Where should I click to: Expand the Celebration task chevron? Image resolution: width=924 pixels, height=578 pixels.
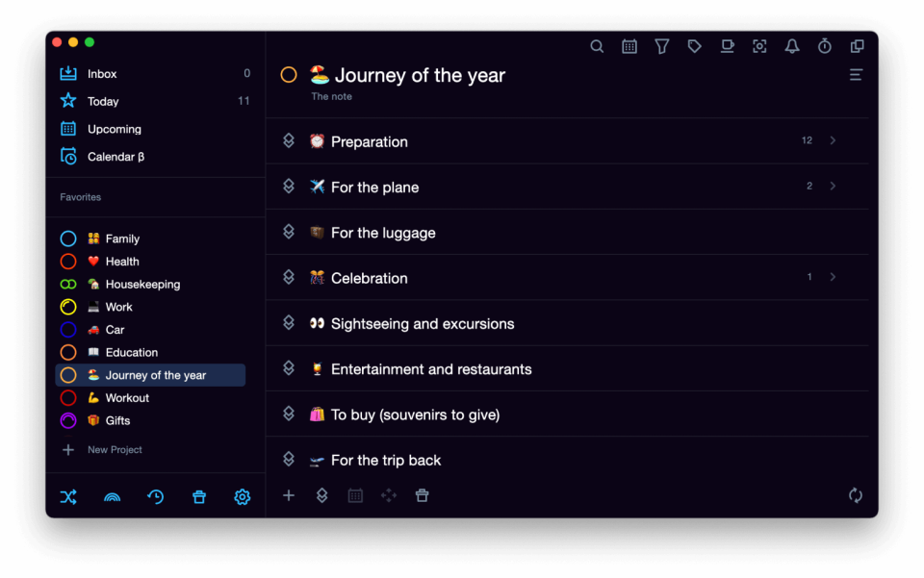tap(833, 277)
